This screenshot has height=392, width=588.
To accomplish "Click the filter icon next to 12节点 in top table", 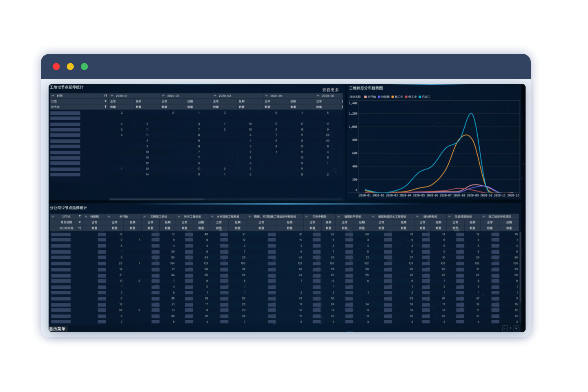I will 105,107.
